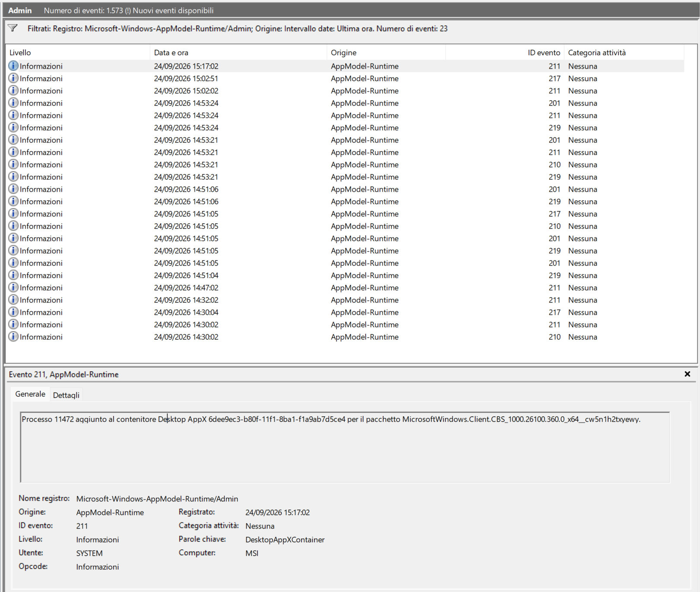Image resolution: width=700 pixels, height=592 pixels.
Task: Switch to the Dettagli tab
Action: (x=66, y=395)
